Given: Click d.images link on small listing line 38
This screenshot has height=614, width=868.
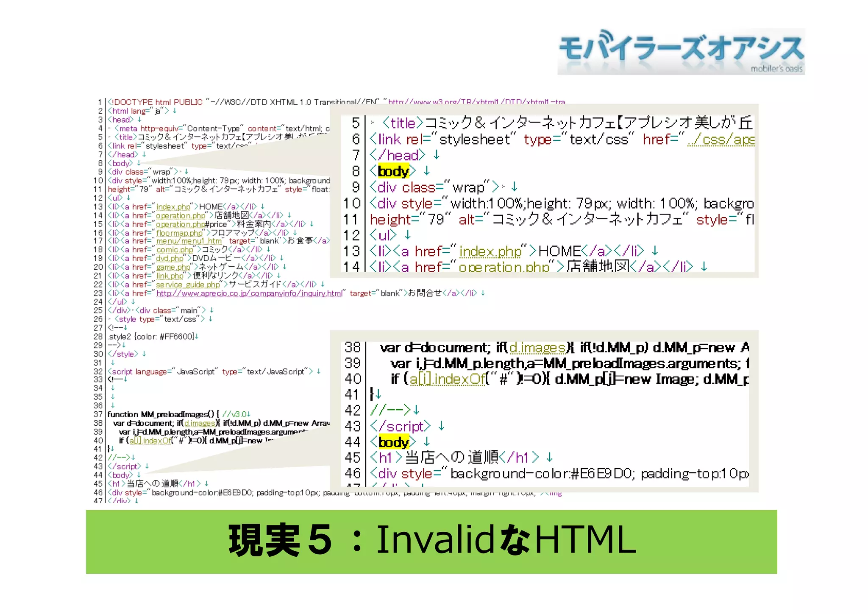Looking at the screenshot, I should [x=200, y=423].
